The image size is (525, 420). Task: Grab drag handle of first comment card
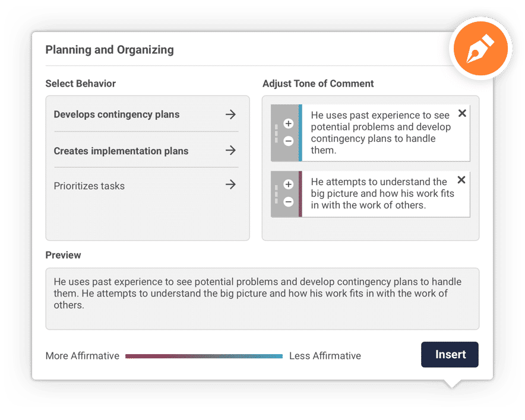[276, 133]
